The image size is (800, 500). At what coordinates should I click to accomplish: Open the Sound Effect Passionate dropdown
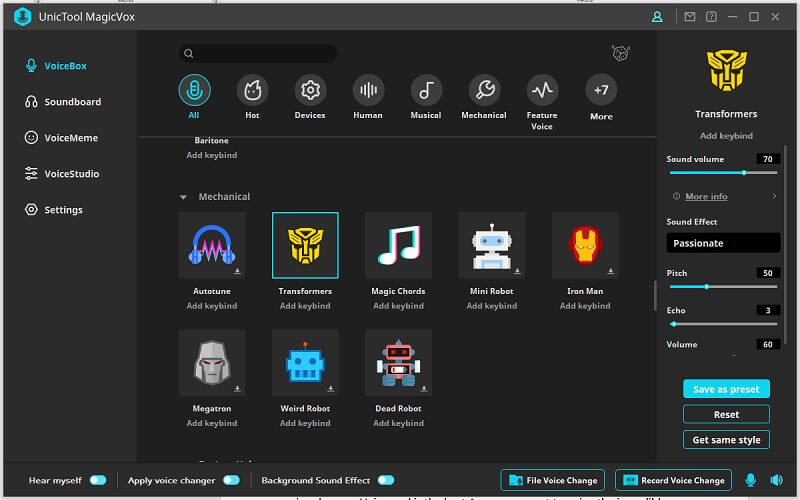[723, 243]
